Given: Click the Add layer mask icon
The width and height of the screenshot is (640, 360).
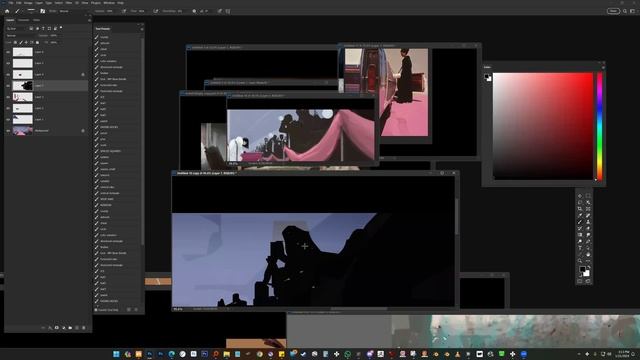Looking at the screenshot, I should [x=57, y=328].
